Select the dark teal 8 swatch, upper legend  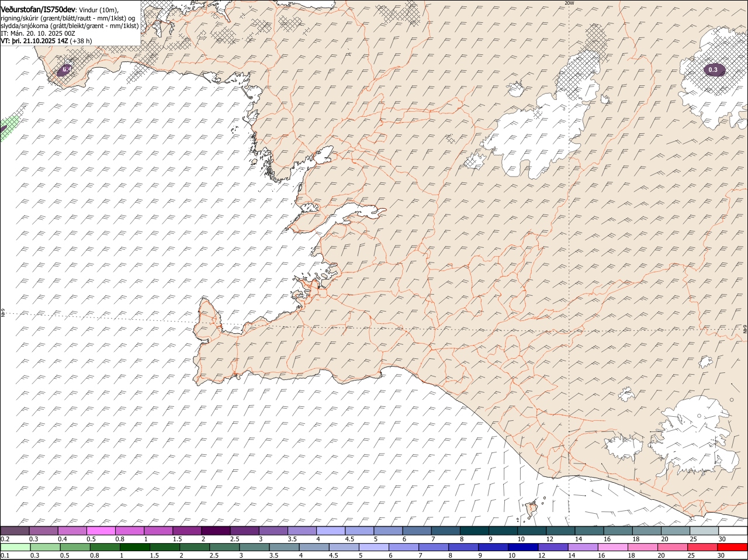click(474, 531)
